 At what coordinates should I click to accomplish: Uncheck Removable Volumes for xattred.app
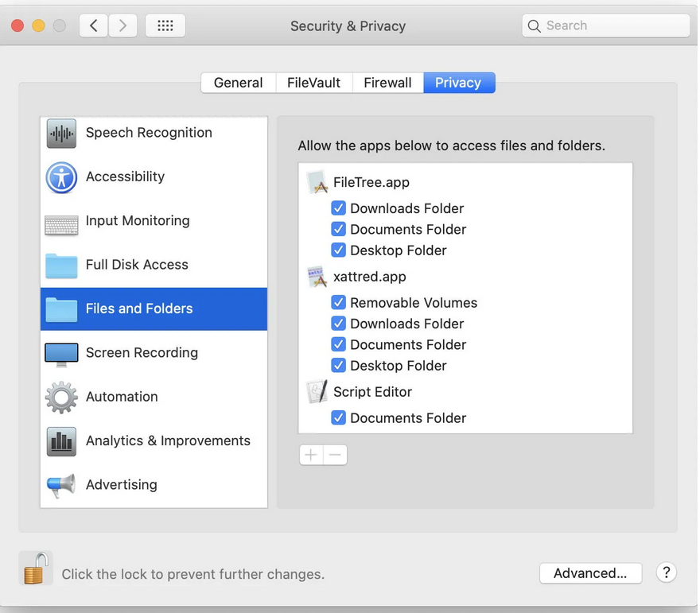coord(339,302)
